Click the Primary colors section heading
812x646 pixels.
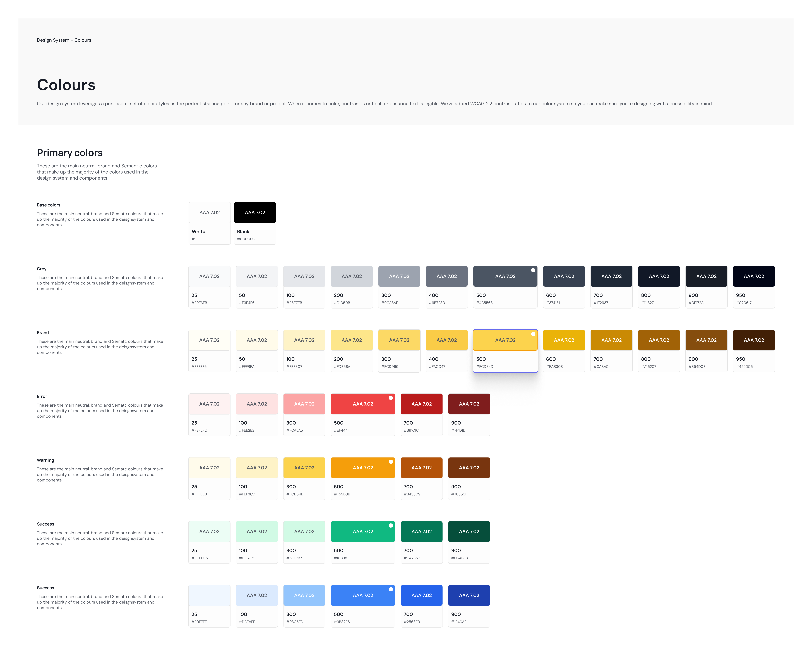pos(70,153)
